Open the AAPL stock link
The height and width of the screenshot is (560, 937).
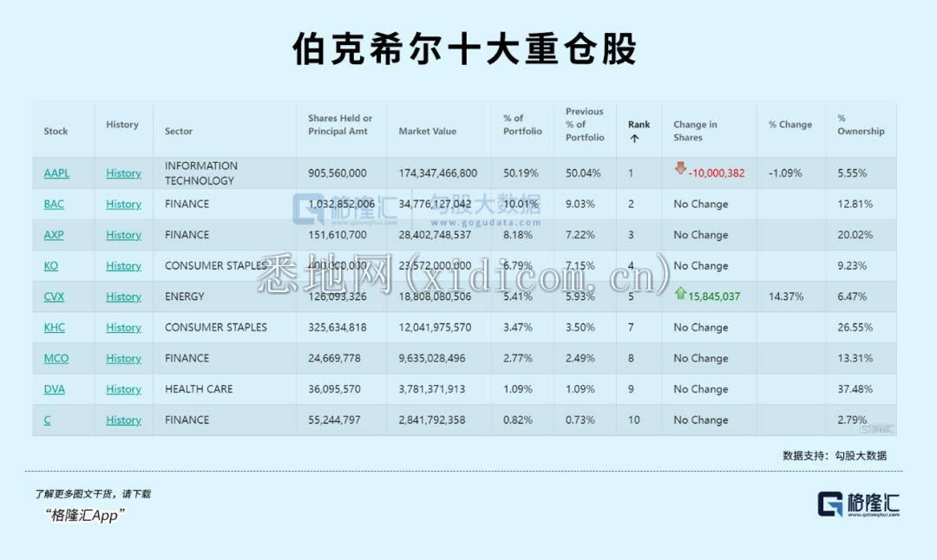[56, 173]
